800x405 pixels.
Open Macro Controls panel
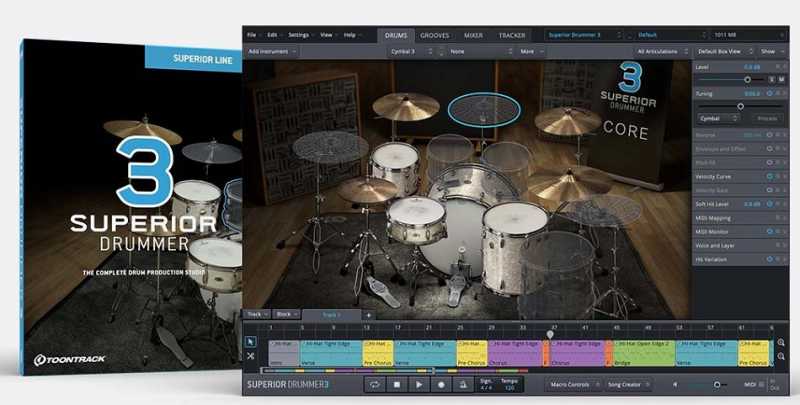pyautogui.click(x=573, y=385)
